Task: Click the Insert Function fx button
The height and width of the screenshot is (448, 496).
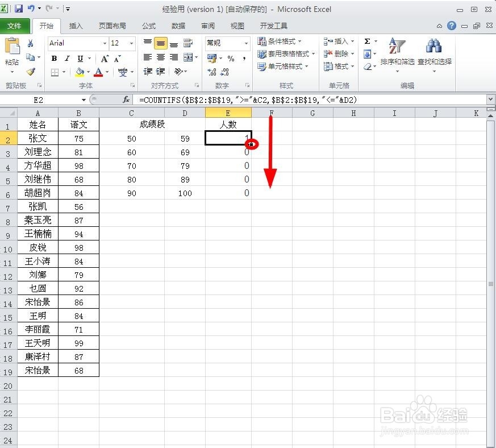Action: click(x=126, y=99)
